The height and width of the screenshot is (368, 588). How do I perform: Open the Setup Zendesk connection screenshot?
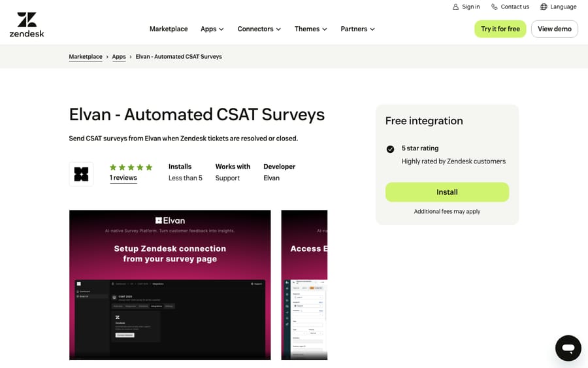tap(170, 285)
